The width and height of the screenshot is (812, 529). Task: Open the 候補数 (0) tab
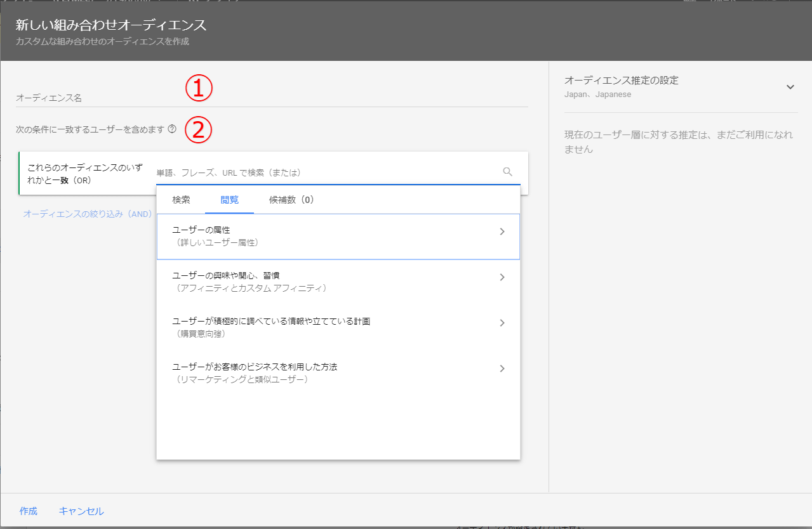(291, 200)
